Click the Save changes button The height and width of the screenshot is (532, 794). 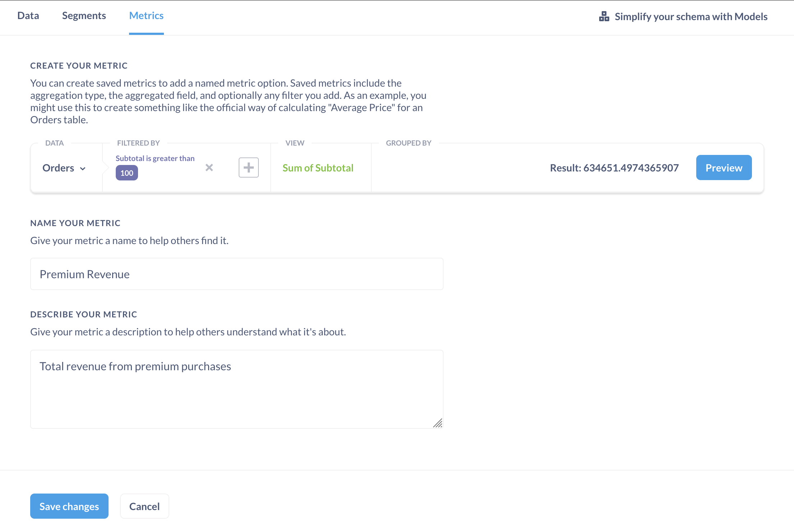69,506
